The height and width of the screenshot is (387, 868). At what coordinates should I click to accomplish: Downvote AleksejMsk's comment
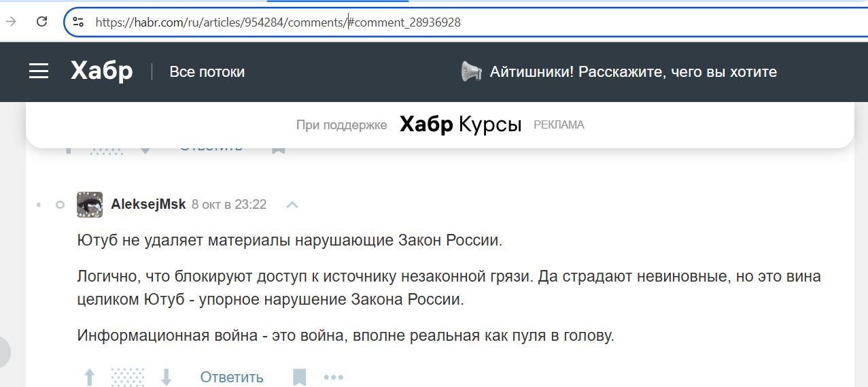(x=166, y=377)
